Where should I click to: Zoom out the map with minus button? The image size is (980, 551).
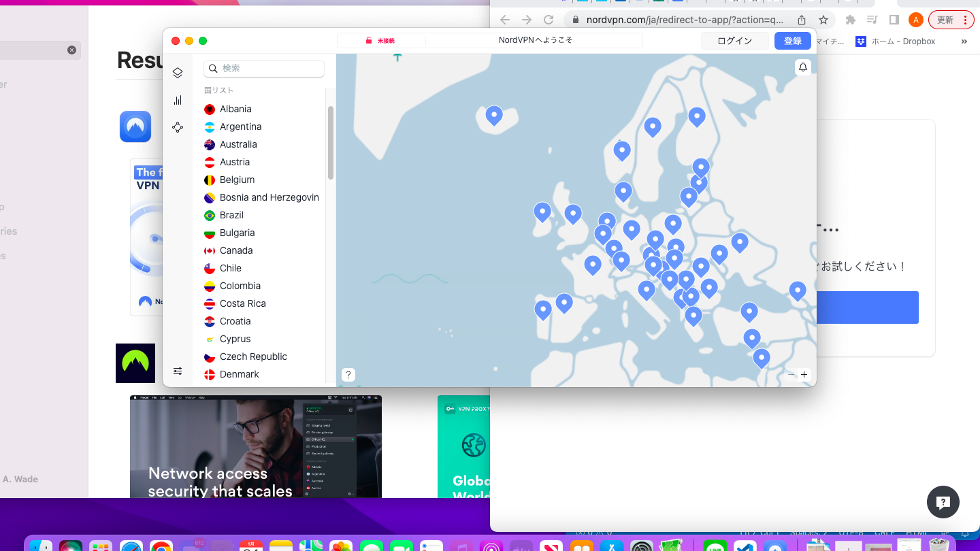791,375
